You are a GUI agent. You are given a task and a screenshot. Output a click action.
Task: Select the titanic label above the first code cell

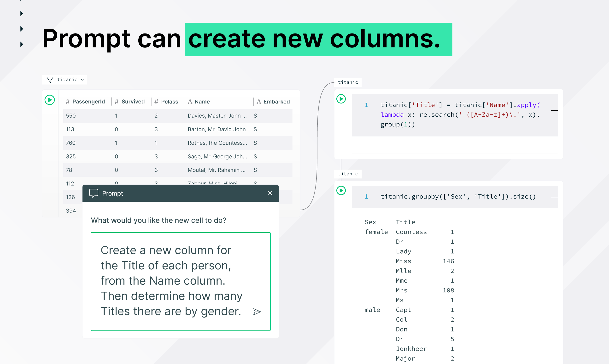pos(348,82)
